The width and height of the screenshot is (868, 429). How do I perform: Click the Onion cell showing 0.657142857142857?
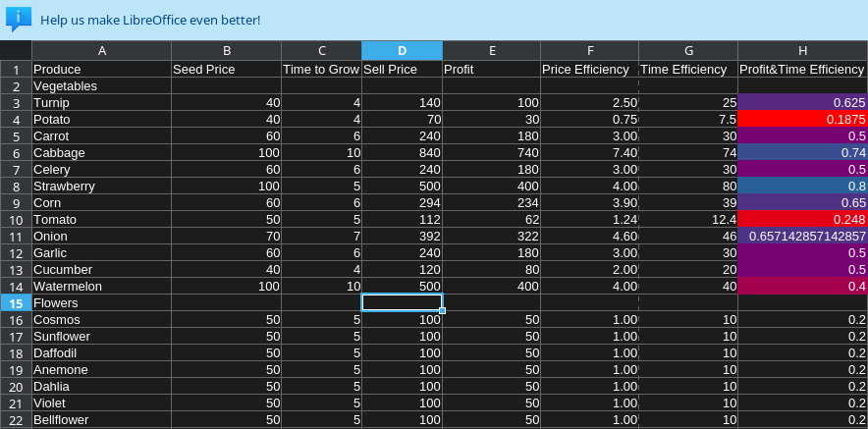[x=802, y=237]
